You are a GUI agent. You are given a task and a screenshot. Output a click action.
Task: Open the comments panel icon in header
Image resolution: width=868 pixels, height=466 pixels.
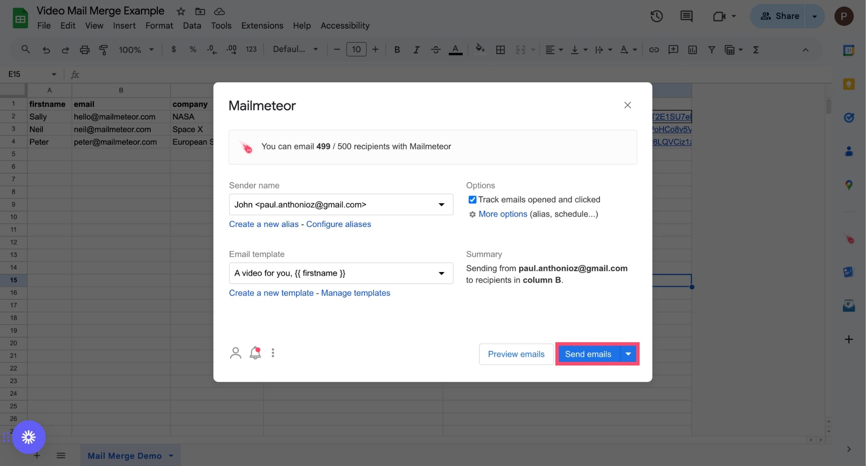(686, 17)
